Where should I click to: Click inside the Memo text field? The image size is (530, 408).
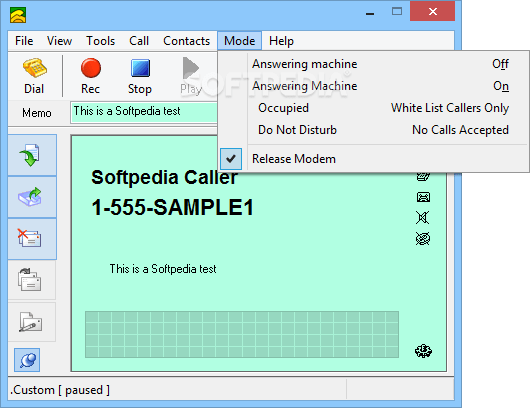pos(144,112)
